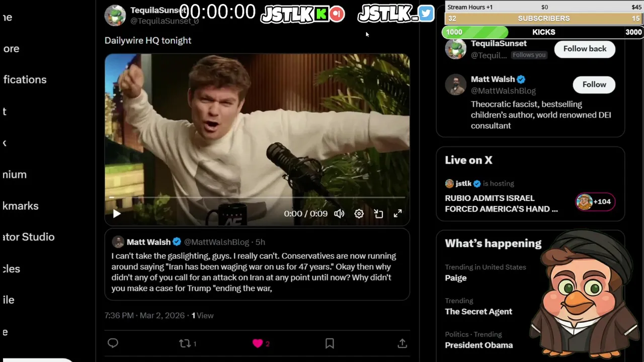
Task: Click the +104 listeners avatar badge
Action: click(595, 202)
